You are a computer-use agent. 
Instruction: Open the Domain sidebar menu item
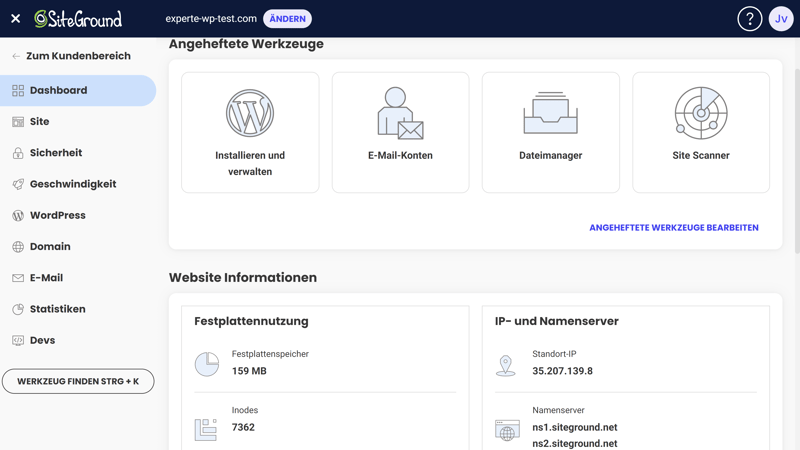coord(50,247)
